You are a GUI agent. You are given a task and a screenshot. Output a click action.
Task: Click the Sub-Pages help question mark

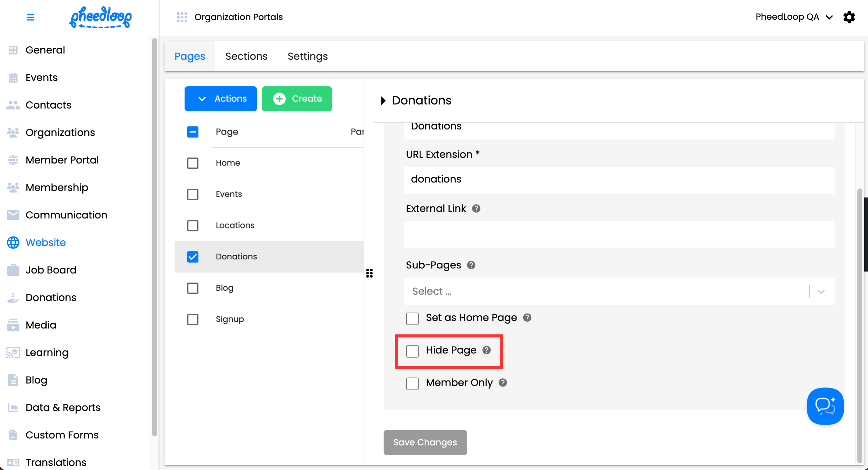tap(471, 265)
